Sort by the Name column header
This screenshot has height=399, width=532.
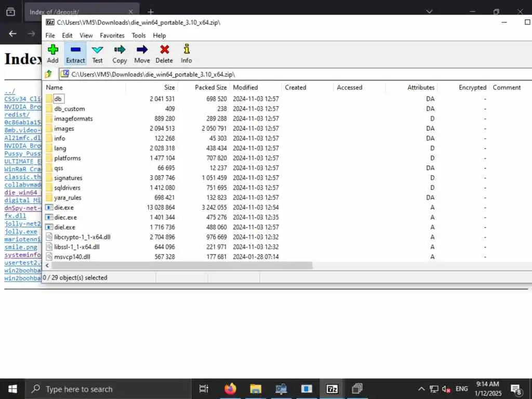85,87
